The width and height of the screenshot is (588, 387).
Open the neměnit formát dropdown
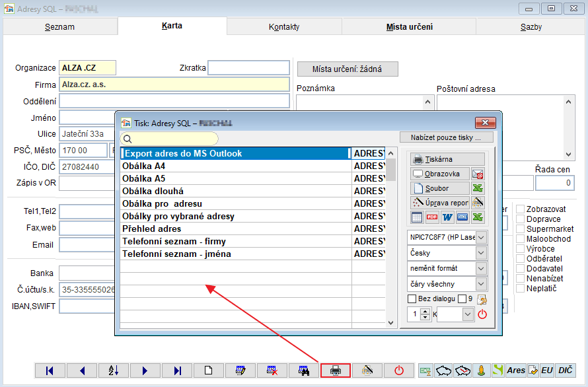[481, 269]
